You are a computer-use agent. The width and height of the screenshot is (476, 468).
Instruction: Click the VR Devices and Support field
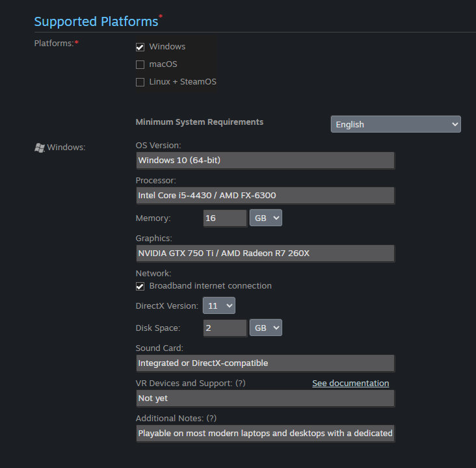(265, 398)
